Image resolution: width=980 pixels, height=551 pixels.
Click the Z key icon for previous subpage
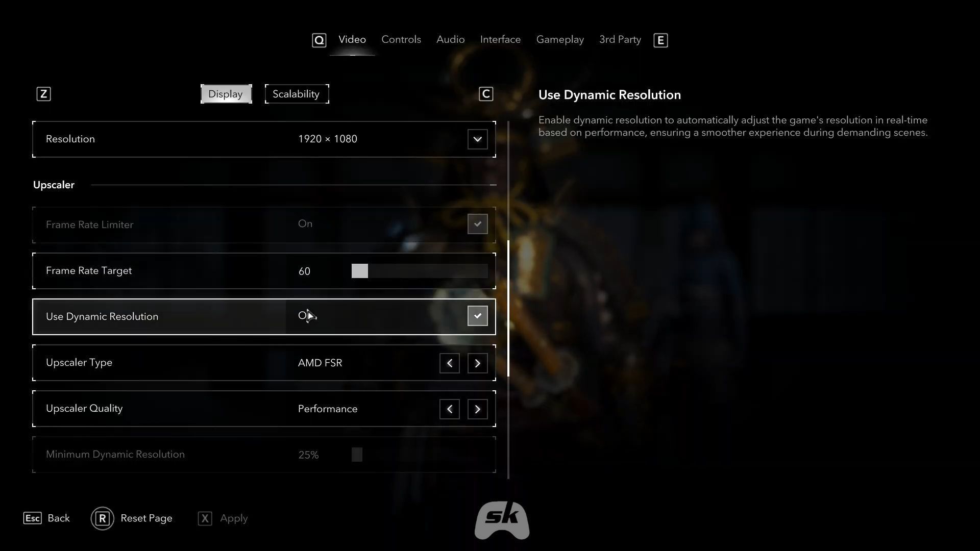[x=43, y=94]
